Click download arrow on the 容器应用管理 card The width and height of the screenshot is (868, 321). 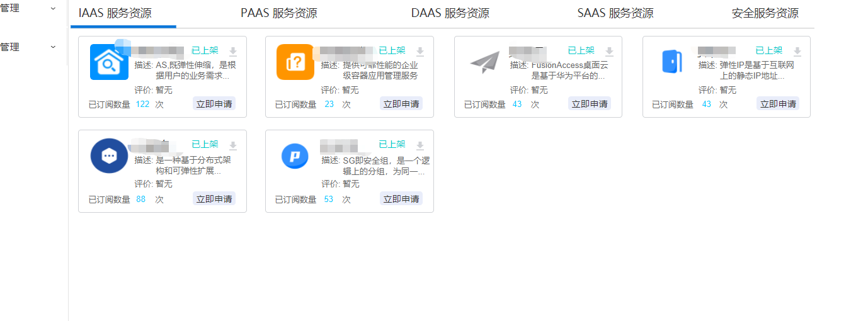(420, 52)
